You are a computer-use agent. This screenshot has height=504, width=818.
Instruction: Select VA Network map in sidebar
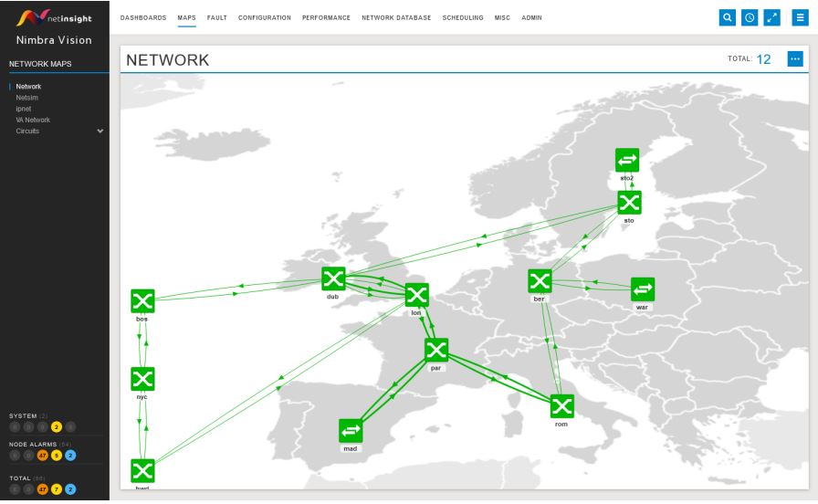pyautogui.click(x=33, y=120)
